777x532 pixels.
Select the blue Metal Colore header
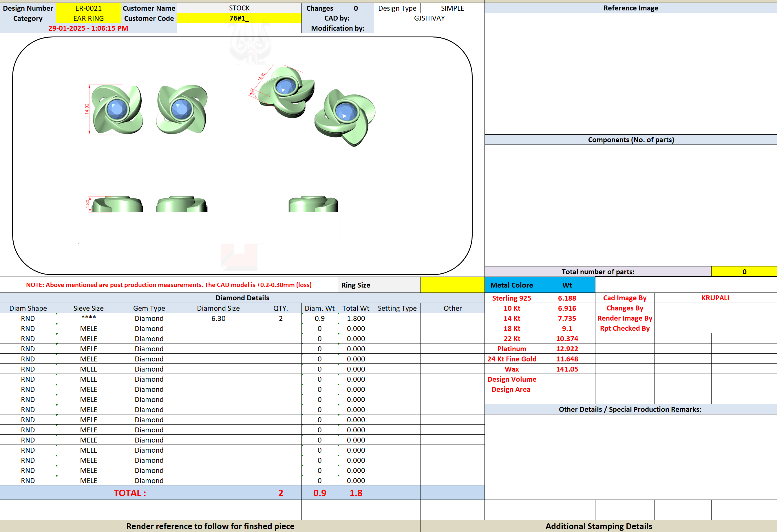511,285
